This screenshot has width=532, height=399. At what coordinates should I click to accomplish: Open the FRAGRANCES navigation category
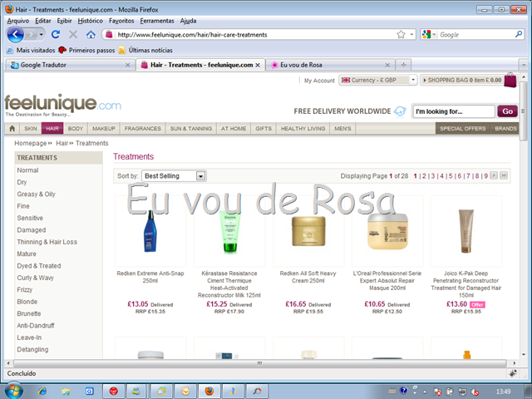tap(142, 129)
